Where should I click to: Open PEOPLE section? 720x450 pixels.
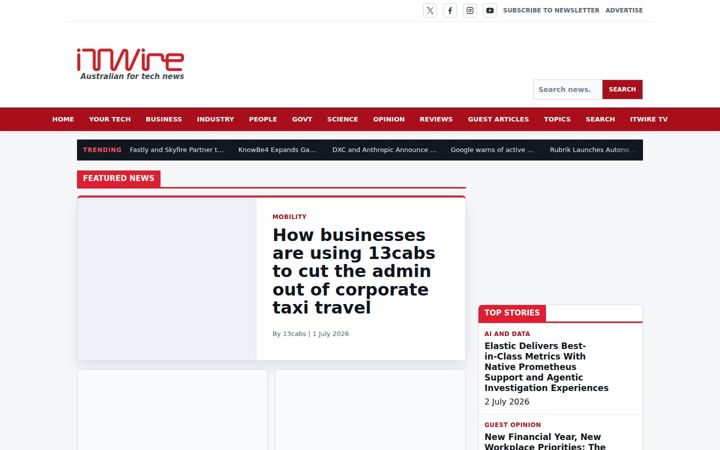point(263,119)
